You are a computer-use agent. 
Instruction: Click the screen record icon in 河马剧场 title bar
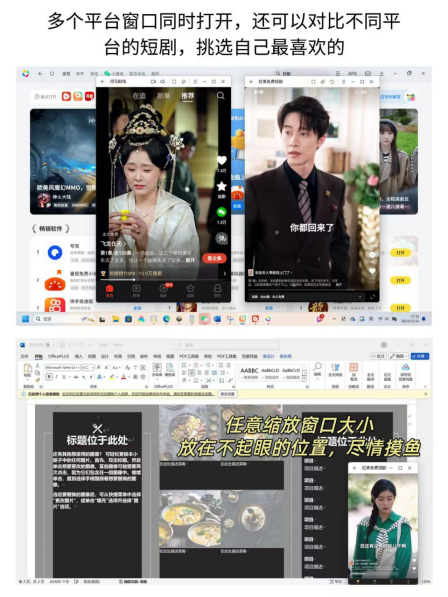pos(153,81)
